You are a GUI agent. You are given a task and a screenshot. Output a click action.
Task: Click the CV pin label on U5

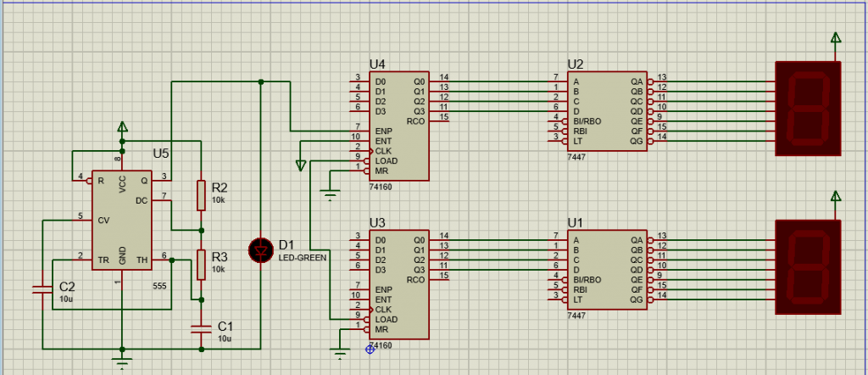[x=103, y=220]
